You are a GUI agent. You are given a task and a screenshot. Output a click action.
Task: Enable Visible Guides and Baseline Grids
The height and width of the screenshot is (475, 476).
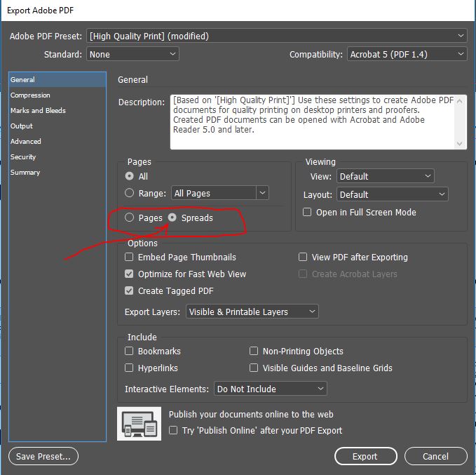(254, 368)
